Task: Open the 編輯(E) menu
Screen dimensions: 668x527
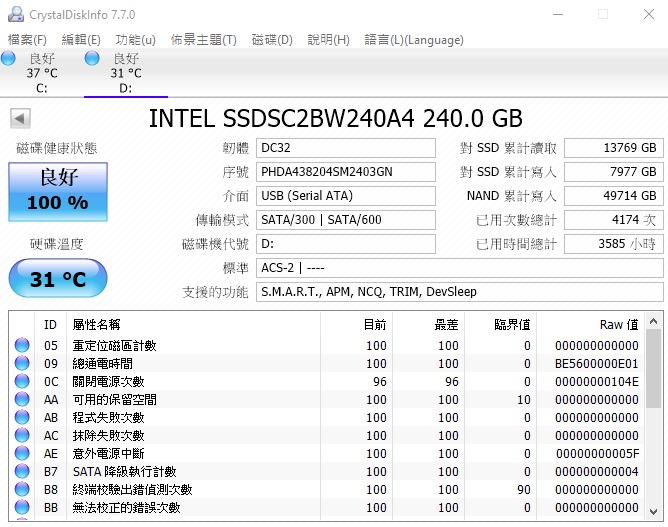Action: 81,40
